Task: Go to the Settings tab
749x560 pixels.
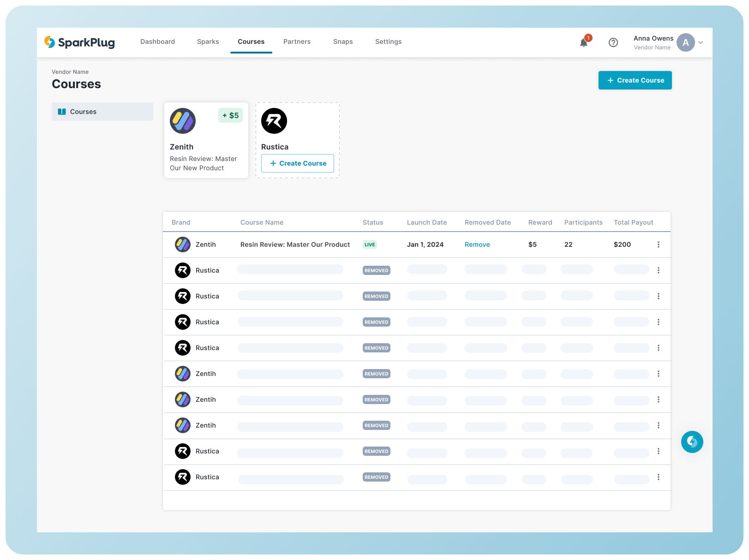Action: coord(389,42)
